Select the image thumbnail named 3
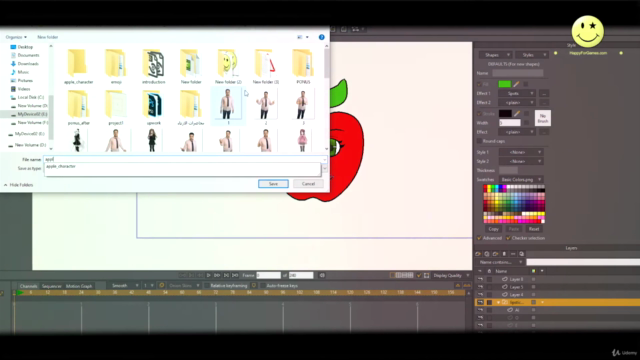Image resolution: width=640 pixels, height=360 pixels. click(303, 106)
